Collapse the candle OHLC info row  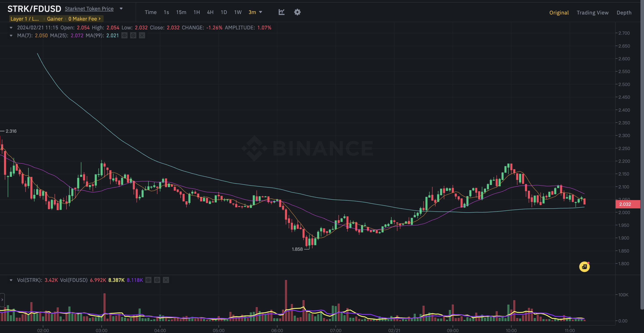11,28
